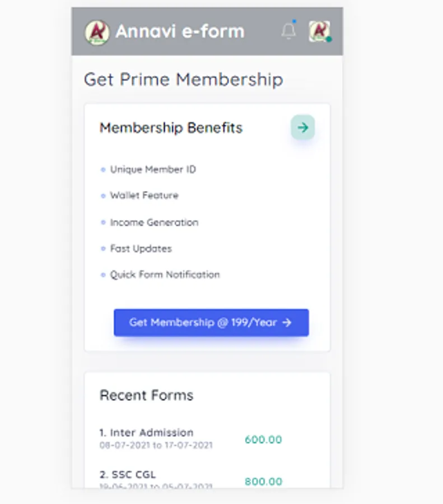This screenshot has height=504, width=443.
Task: Open the SSC CGL form entry
Action: tap(128, 475)
